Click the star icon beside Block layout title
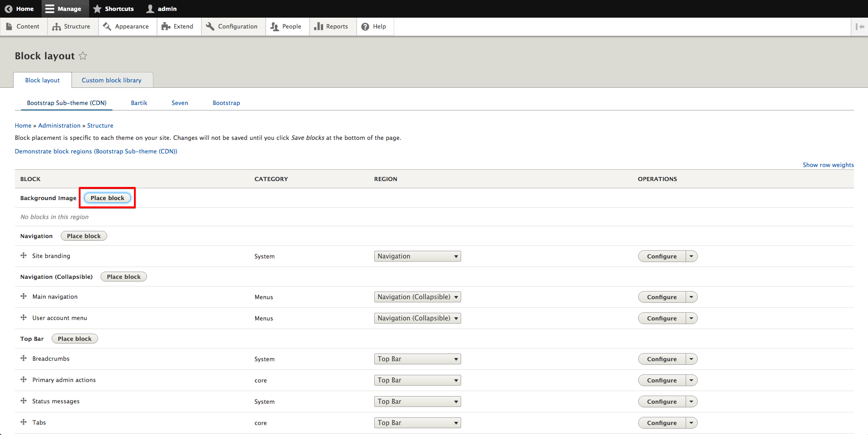Viewport: 868px width, 435px height. click(x=83, y=56)
